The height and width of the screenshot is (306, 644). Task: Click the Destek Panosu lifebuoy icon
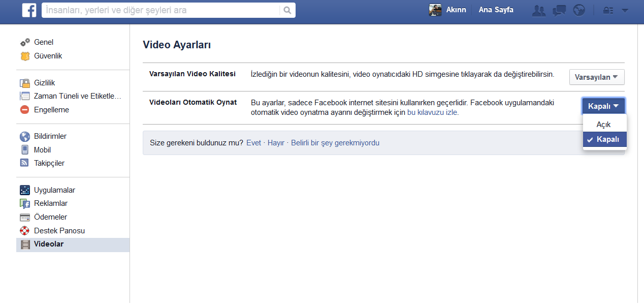click(x=25, y=231)
